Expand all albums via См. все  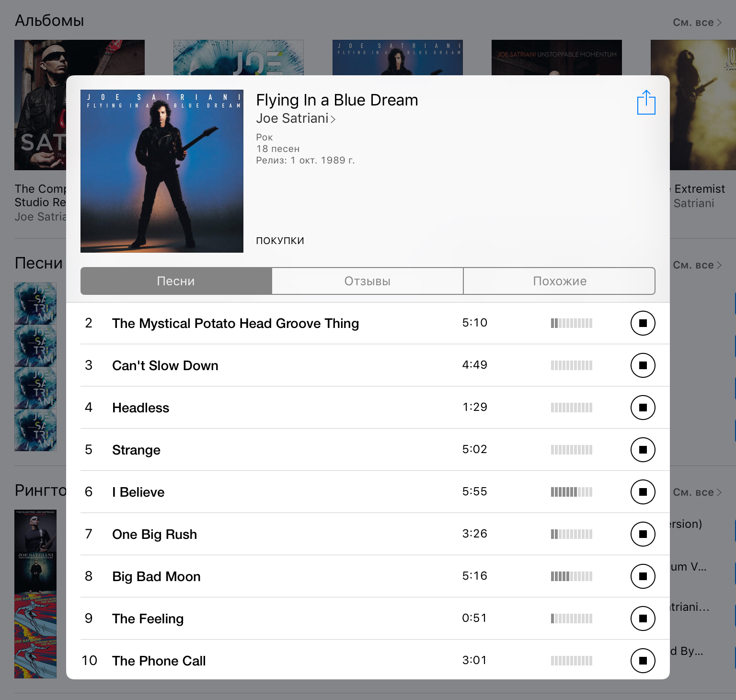(x=697, y=23)
